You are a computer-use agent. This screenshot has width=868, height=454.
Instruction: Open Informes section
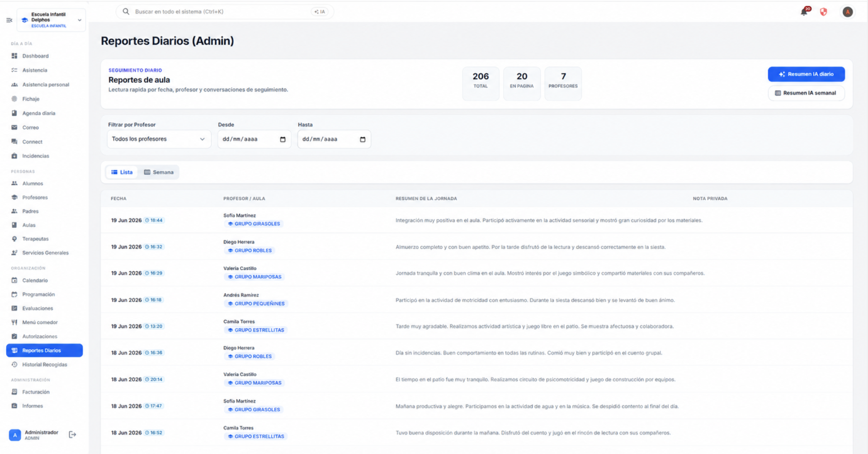click(44, 406)
